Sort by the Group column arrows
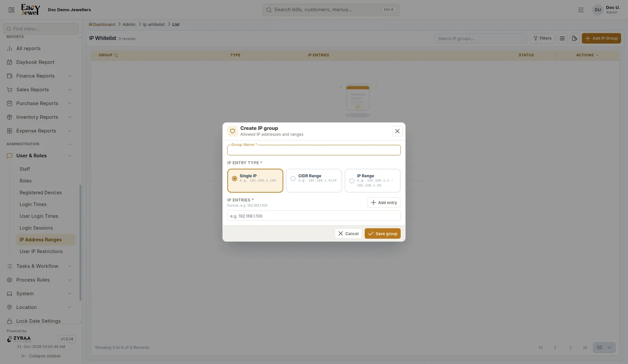The height and width of the screenshot is (364, 628). (x=116, y=55)
